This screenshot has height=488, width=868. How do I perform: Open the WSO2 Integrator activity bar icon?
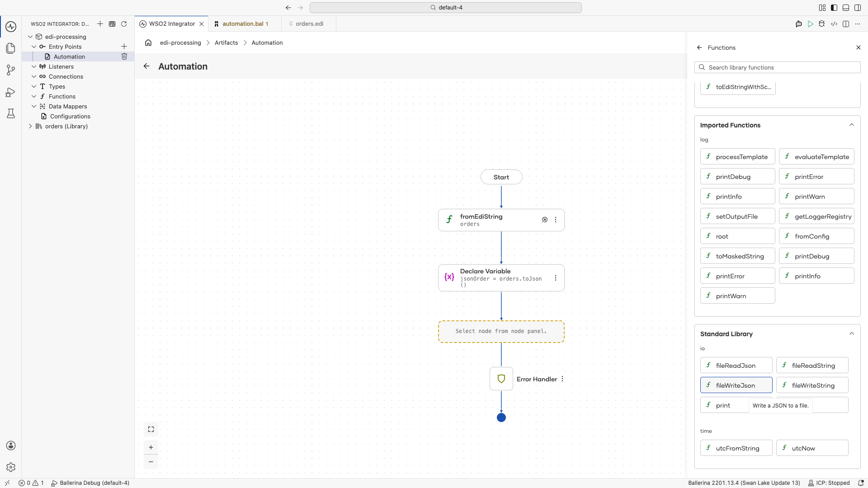click(11, 27)
